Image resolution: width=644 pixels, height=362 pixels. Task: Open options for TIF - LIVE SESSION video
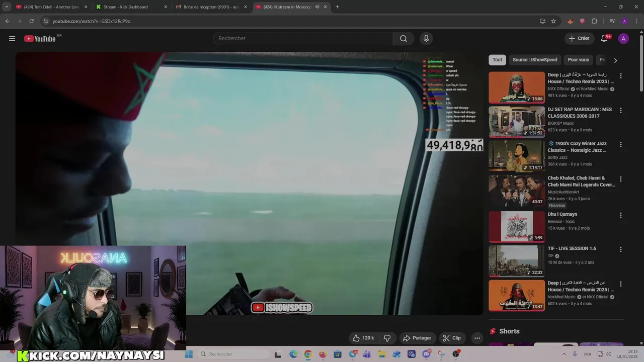coord(620,249)
